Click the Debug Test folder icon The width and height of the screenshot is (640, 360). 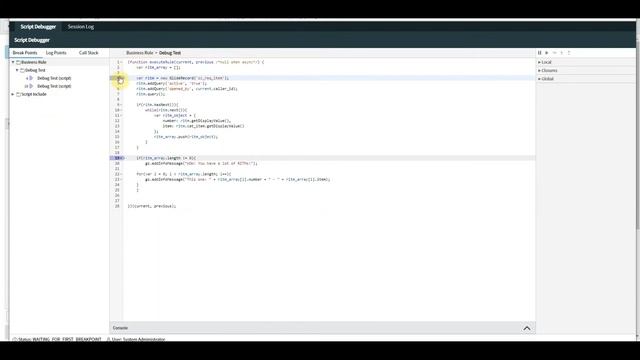[x=22, y=70]
